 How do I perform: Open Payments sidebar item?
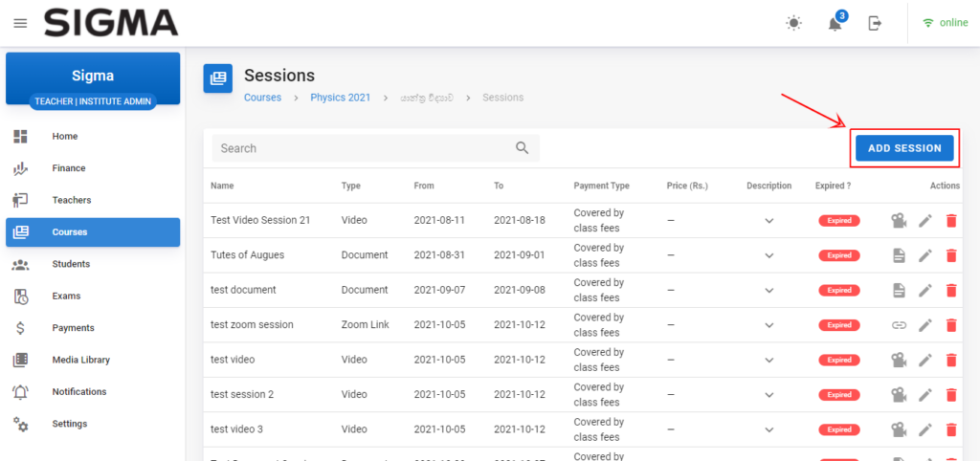[x=93, y=327]
